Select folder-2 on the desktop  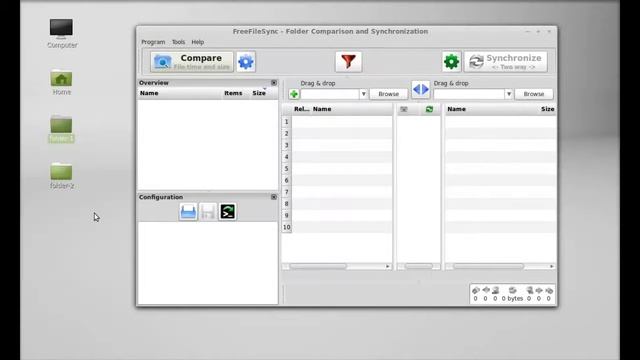[62, 176]
